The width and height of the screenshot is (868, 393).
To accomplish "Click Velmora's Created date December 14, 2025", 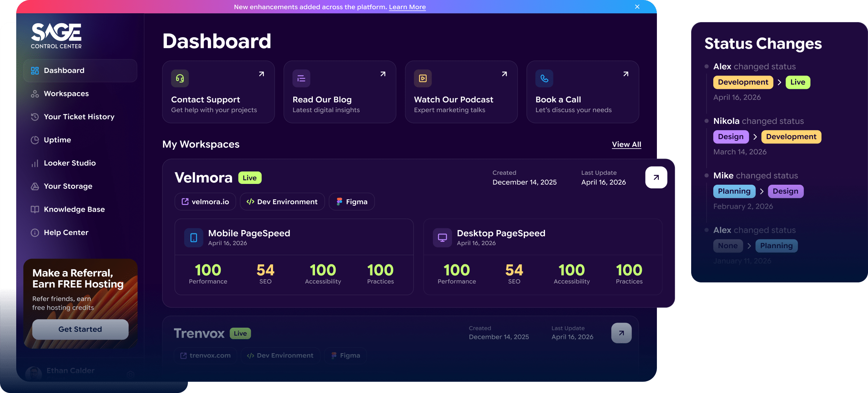I will click(x=525, y=182).
